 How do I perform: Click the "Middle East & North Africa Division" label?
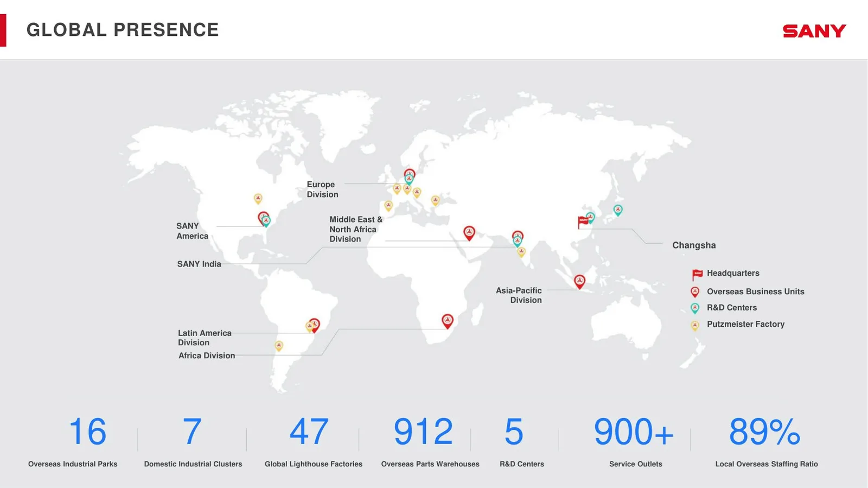(356, 229)
